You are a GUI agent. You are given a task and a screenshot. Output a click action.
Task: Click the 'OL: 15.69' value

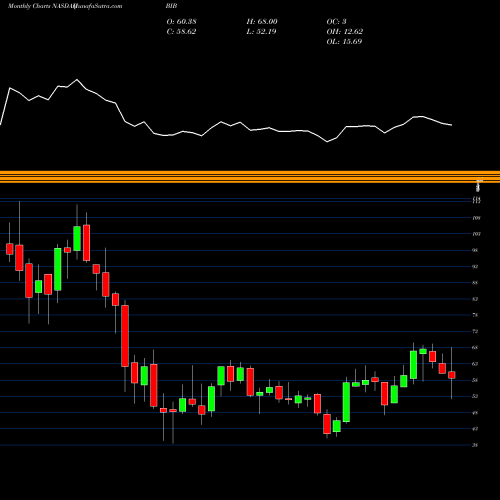click(344, 42)
